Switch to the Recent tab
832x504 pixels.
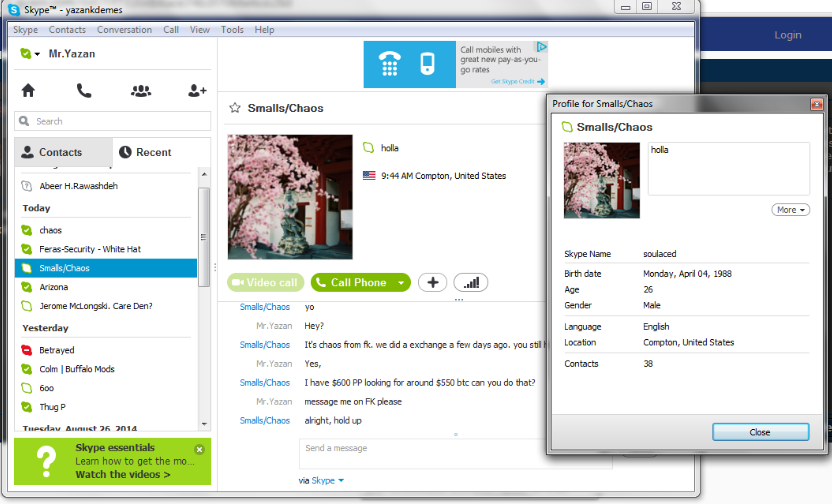click(x=161, y=152)
